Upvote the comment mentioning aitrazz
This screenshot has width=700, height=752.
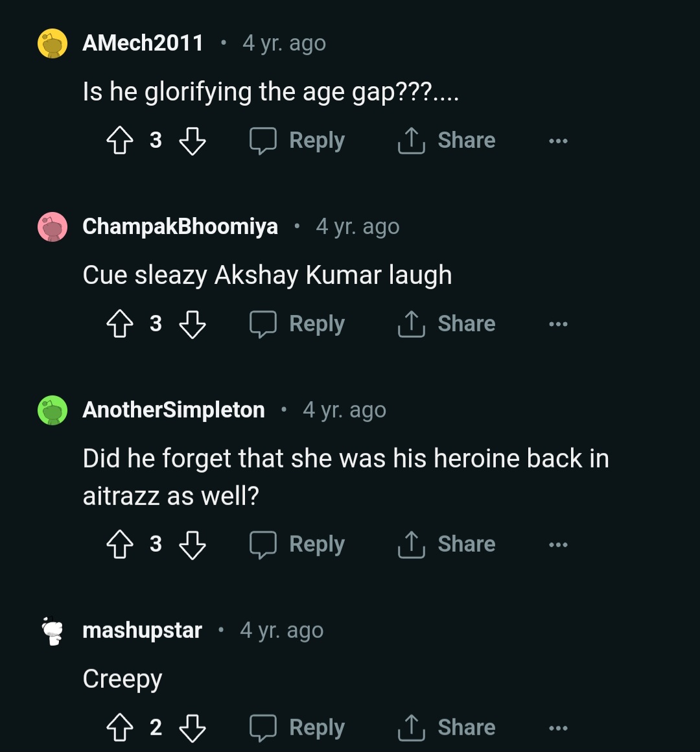[120, 545]
